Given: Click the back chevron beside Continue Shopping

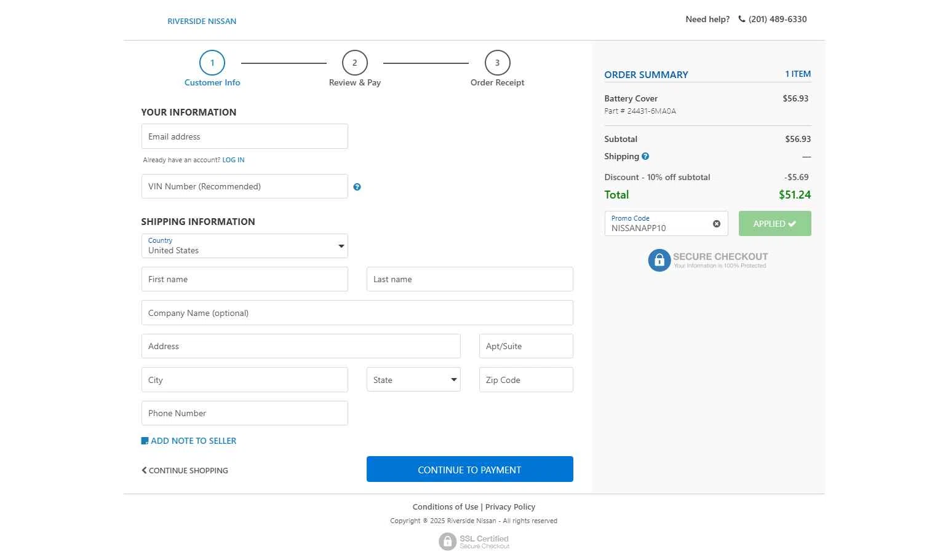Looking at the screenshot, I should pos(144,470).
